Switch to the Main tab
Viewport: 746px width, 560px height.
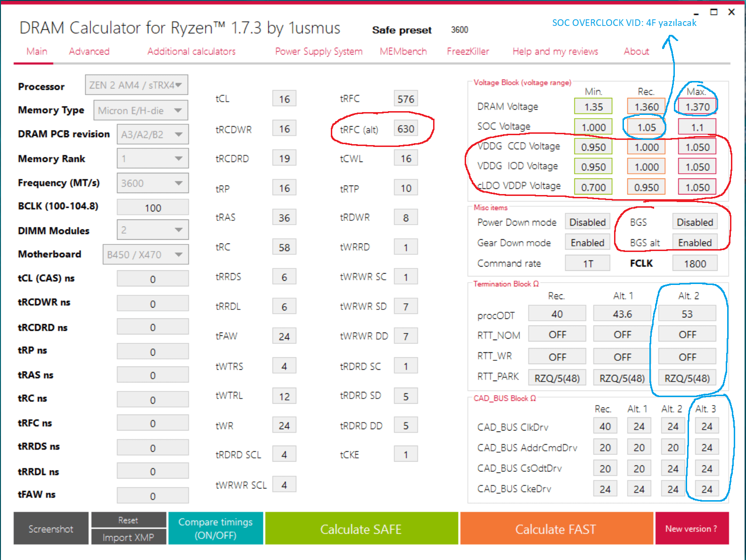click(x=37, y=51)
